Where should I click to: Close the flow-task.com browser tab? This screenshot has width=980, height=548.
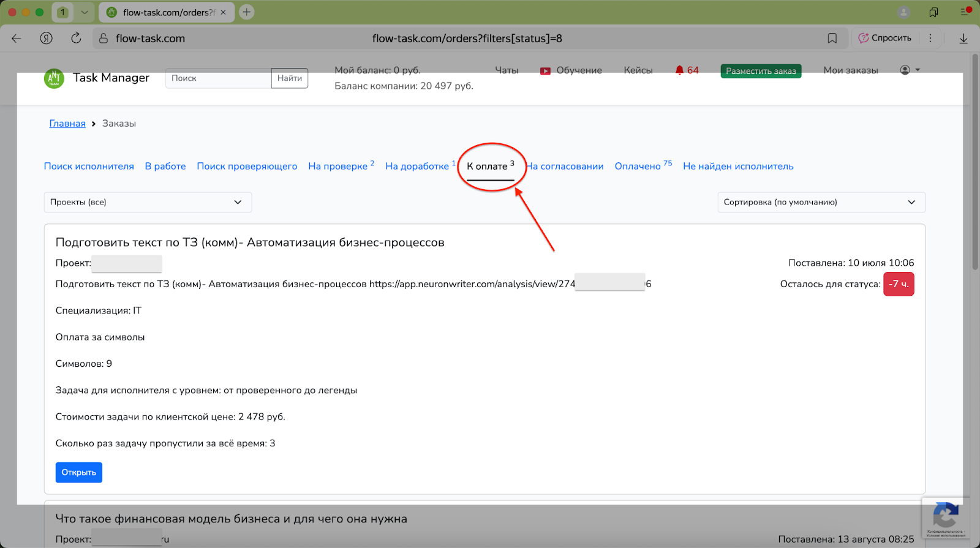223,12
